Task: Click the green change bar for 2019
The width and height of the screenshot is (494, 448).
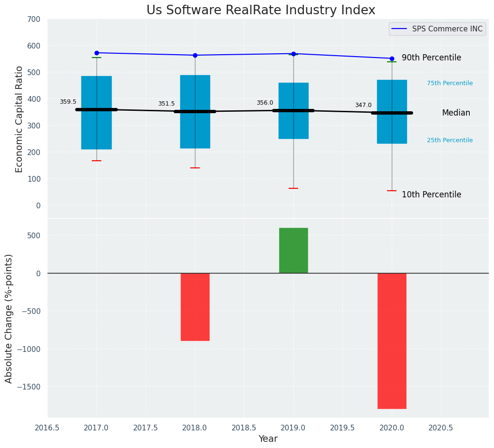Action: (x=294, y=251)
